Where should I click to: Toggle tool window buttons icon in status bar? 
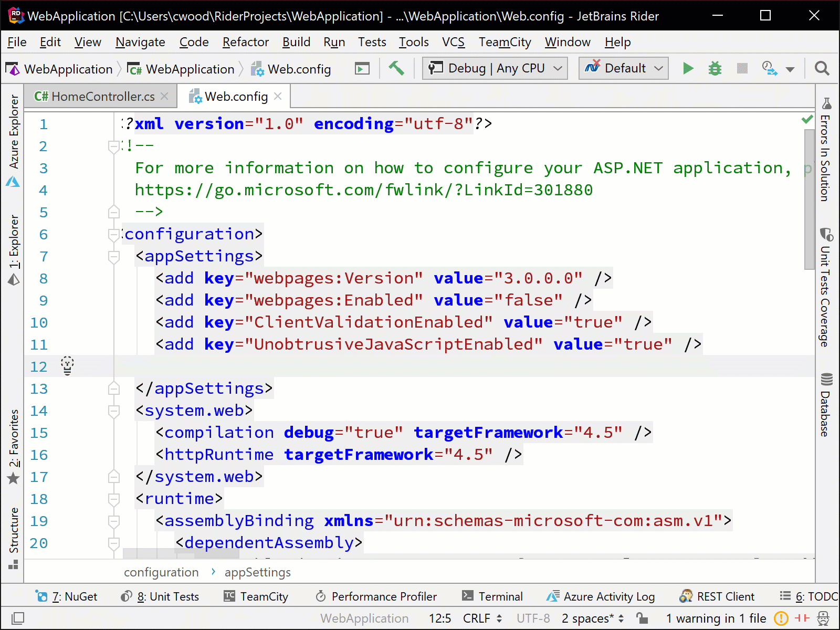tap(17, 618)
